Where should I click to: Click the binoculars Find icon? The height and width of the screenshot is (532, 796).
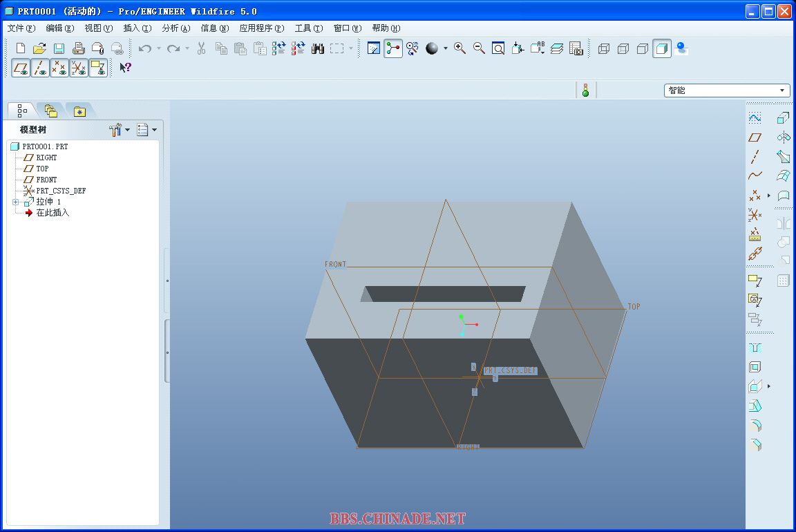coord(317,48)
